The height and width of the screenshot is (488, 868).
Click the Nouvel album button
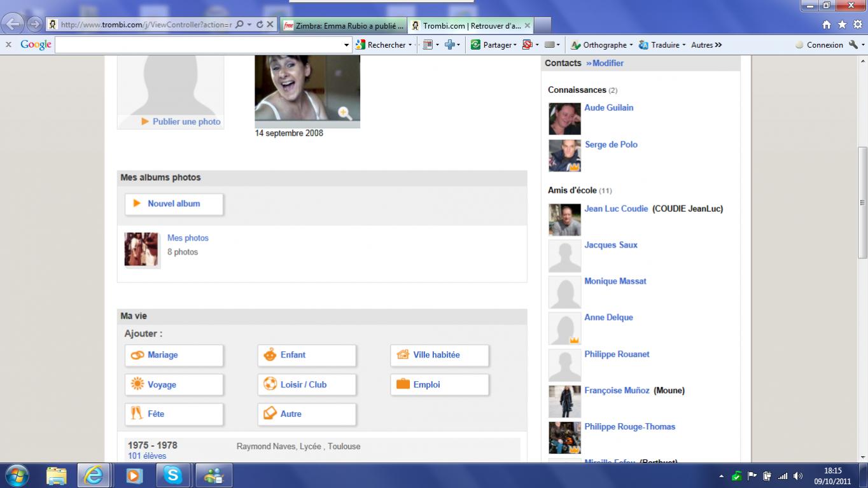click(174, 204)
